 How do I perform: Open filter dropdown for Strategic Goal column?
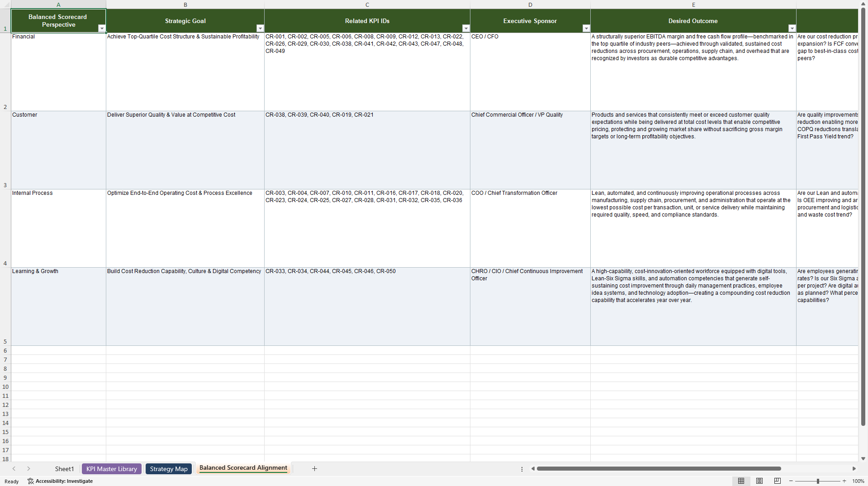tap(260, 28)
